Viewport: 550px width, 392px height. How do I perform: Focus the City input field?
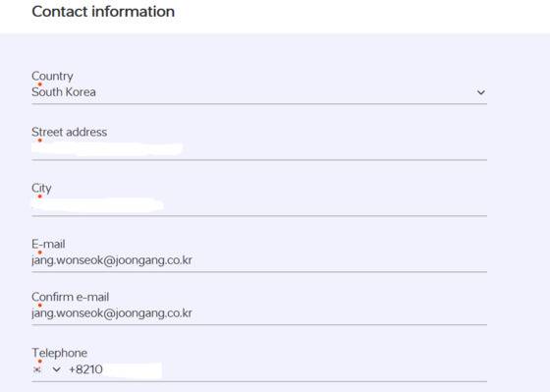(x=259, y=205)
